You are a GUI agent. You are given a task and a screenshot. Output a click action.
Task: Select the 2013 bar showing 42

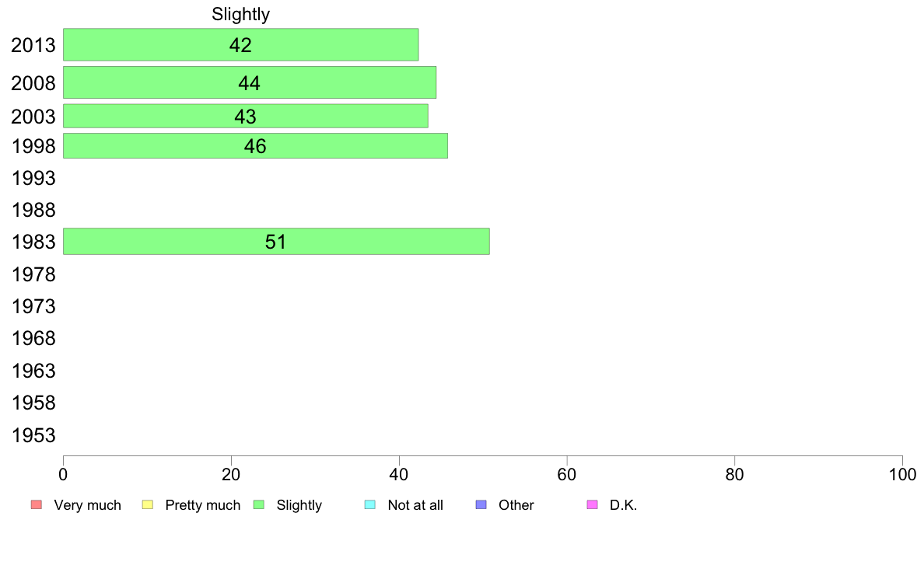pos(240,45)
